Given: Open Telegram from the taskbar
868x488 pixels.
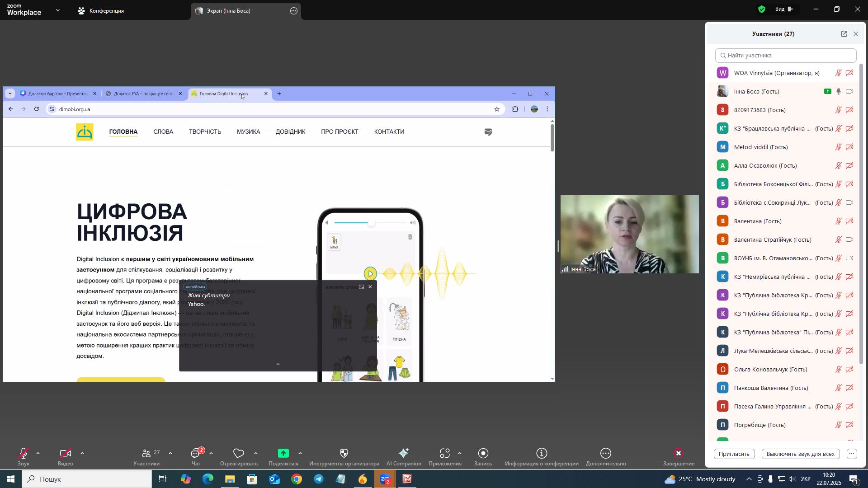Looking at the screenshot, I should [x=319, y=479].
